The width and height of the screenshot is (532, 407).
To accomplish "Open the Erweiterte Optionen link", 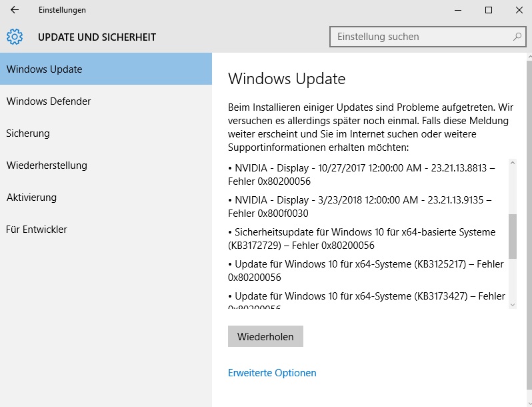I will coord(272,373).
